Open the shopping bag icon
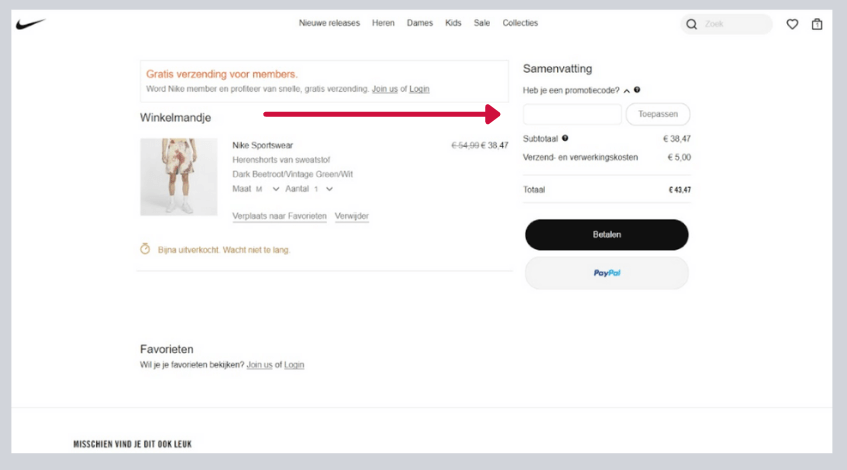Image resolution: width=847 pixels, height=470 pixels. pyautogui.click(x=817, y=24)
